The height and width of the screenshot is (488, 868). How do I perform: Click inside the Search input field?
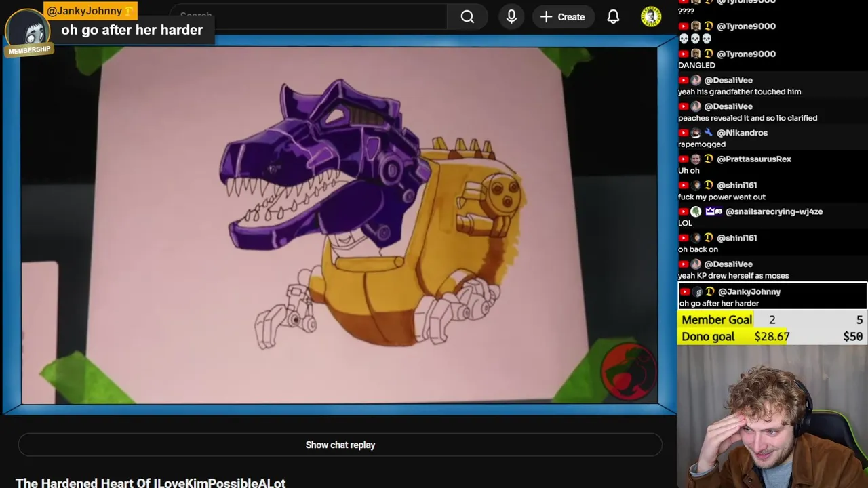click(309, 17)
